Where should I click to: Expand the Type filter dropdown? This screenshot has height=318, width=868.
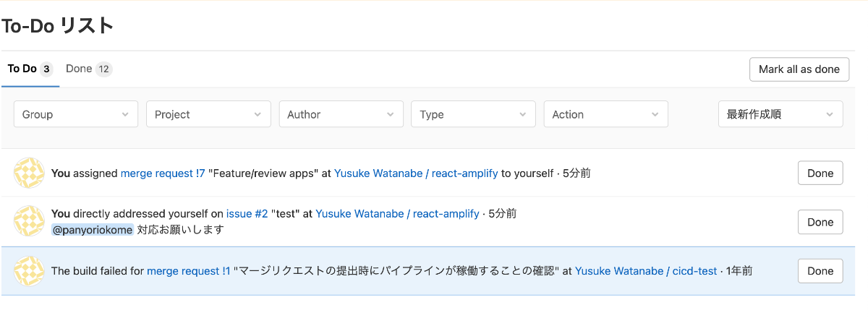point(473,114)
